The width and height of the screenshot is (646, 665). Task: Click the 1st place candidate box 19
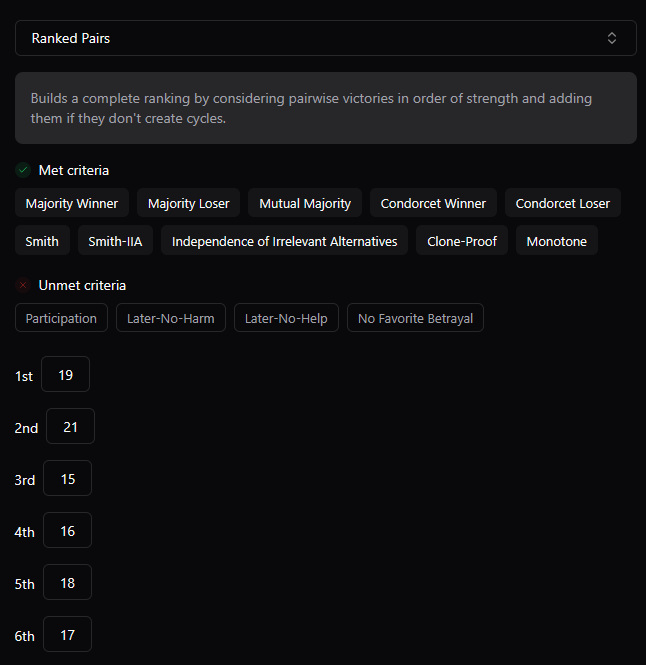(65, 374)
